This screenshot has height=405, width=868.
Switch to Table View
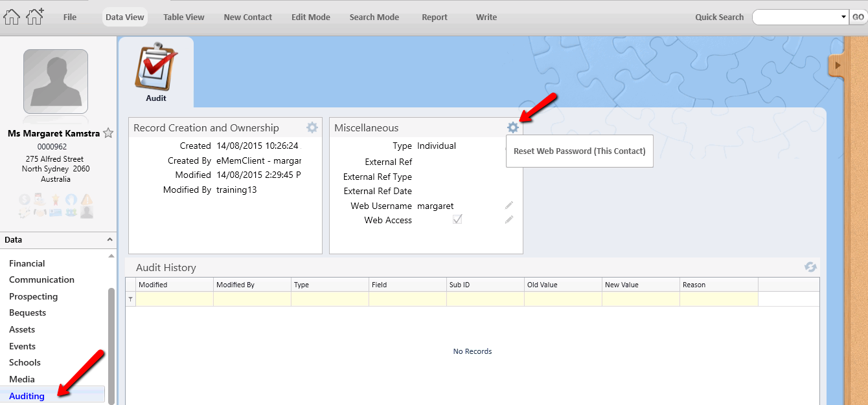(x=183, y=17)
